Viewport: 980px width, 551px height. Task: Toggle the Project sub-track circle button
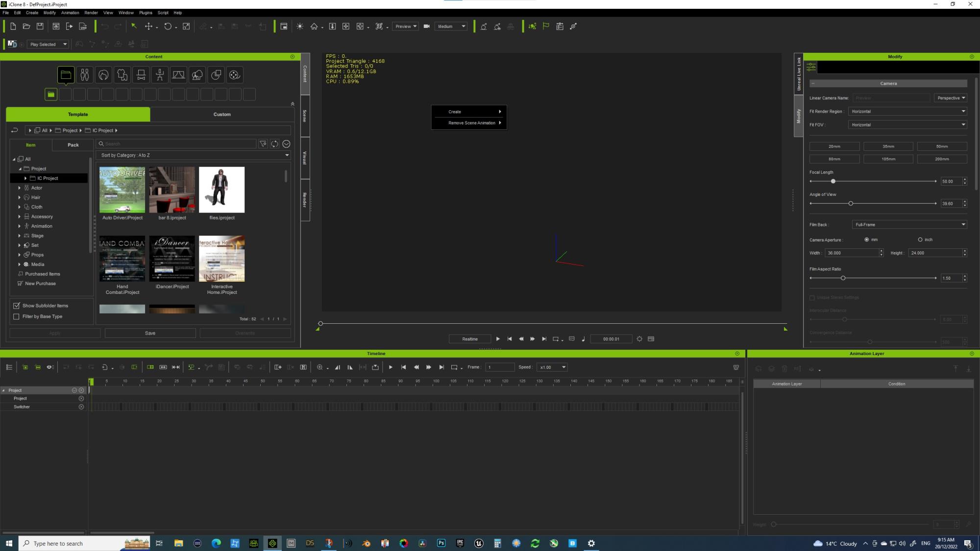[81, 399]
